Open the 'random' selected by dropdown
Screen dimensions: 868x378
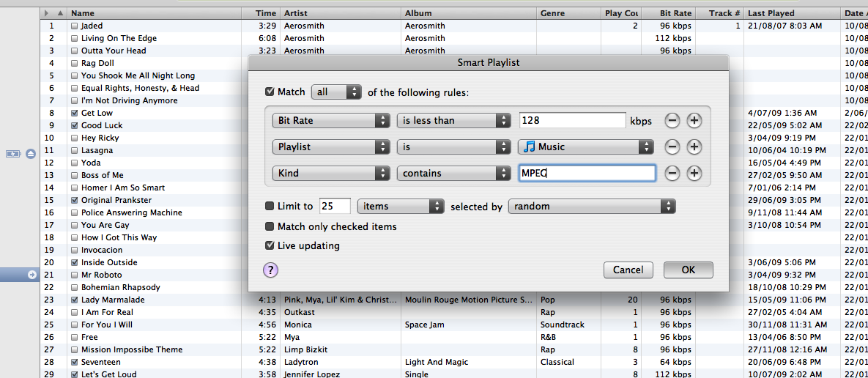tap(593, 207)
